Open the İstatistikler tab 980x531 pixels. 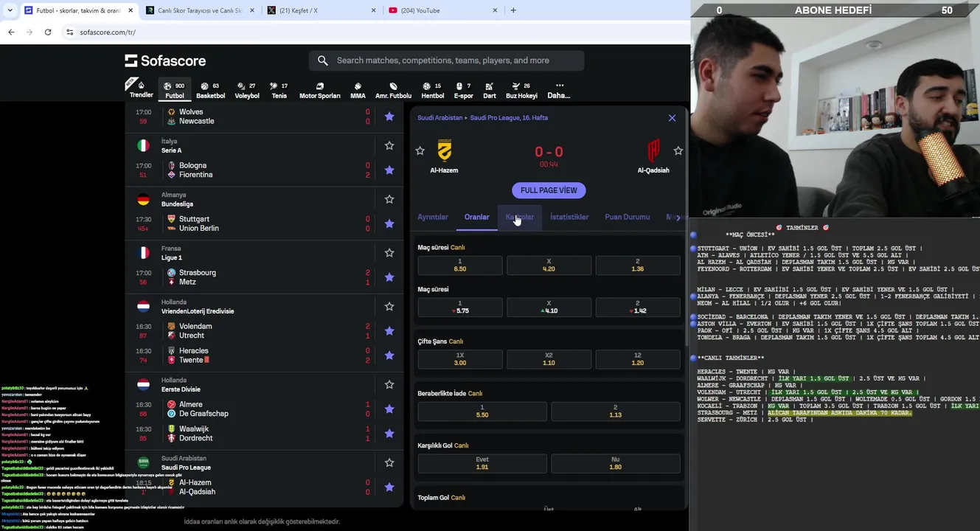tap(569, 217)
